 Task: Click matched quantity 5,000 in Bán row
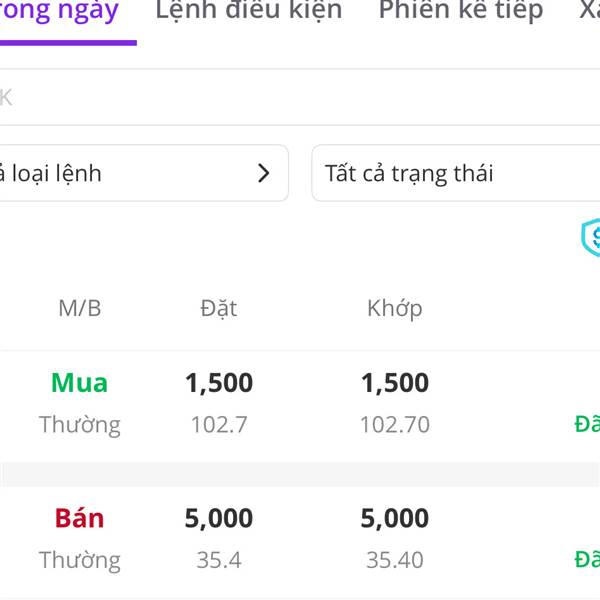click(x=395, y=518)
